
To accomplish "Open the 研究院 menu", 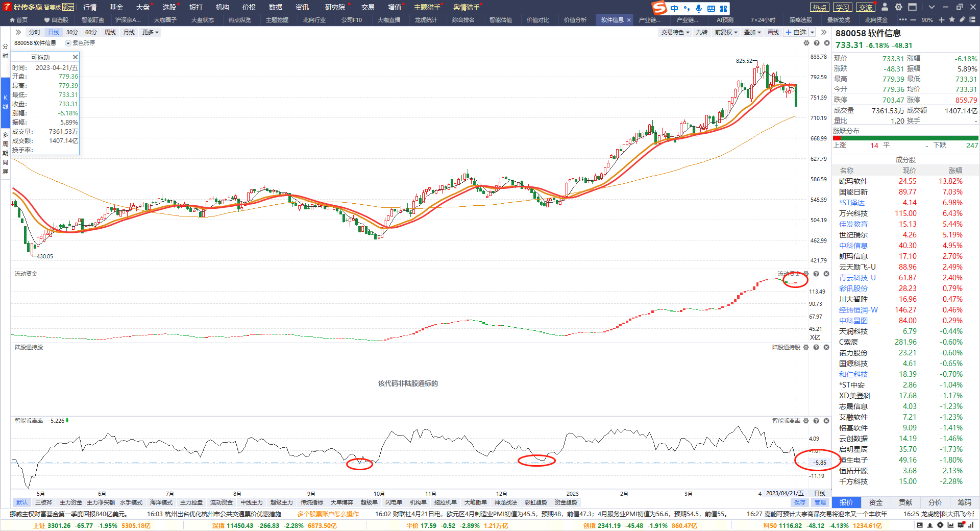I will click(335, 7).
